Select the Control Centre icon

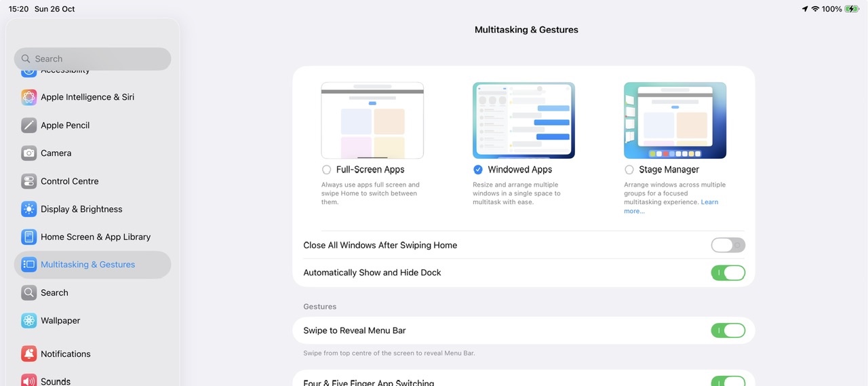[28, 181]
